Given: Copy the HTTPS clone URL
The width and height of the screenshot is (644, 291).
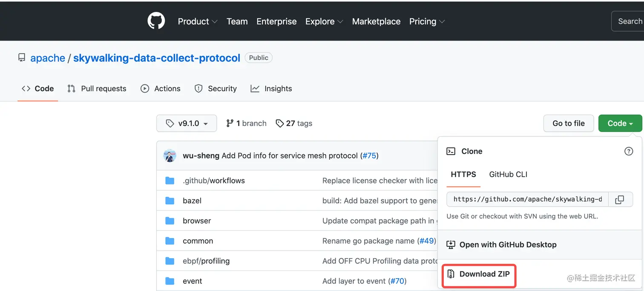Looking at the screenshot, I should click(x=620, y=199).
